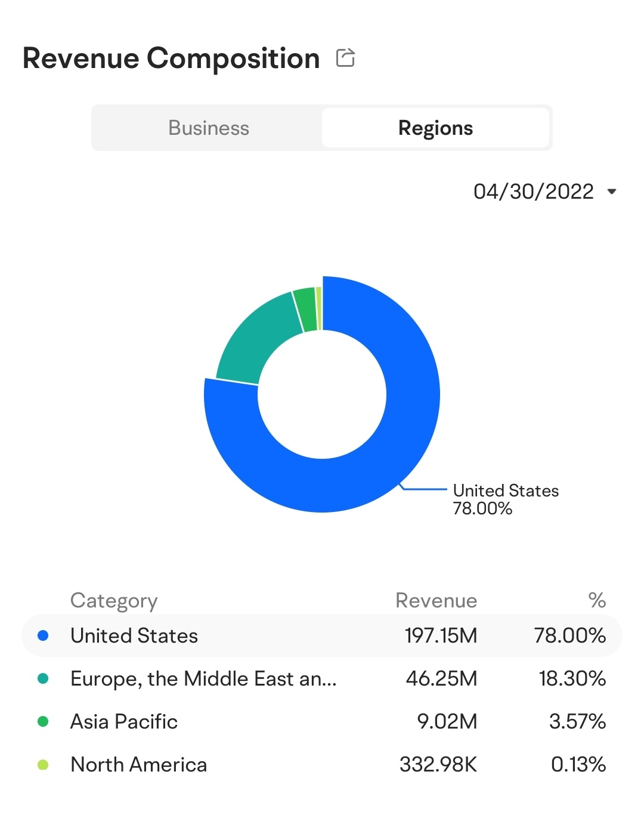Click the blue dot next to United States
644x827 pixels.
coord(43,635)
